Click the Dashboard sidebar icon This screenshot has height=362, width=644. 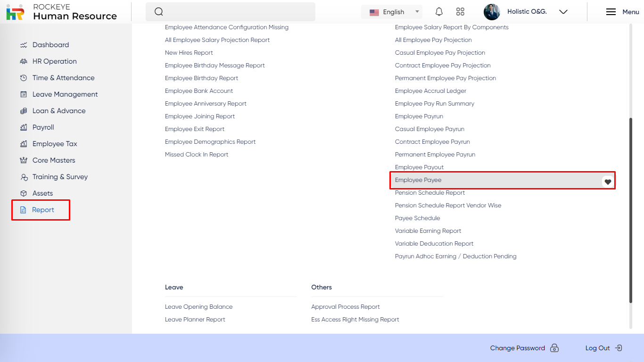click(24, 45)
